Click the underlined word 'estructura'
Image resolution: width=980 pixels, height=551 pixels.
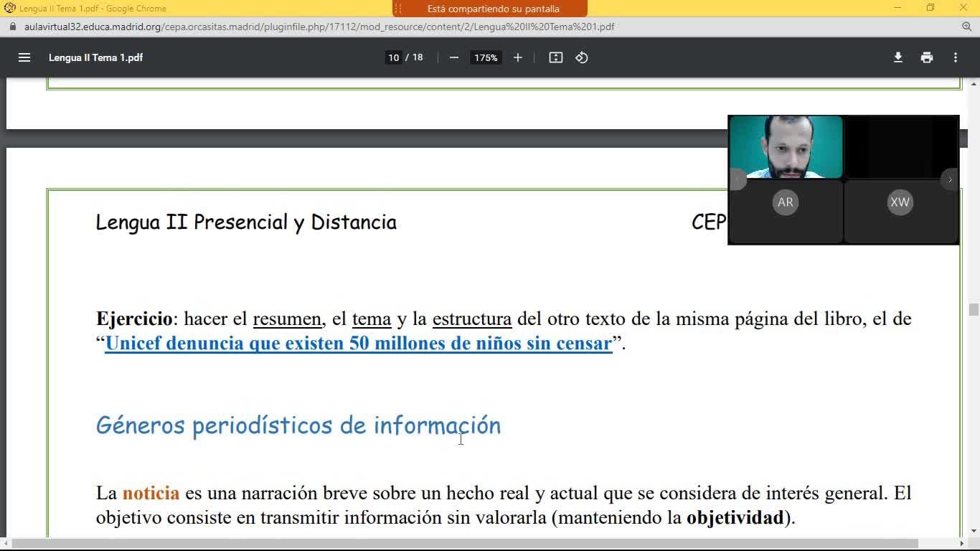point(472,319)
